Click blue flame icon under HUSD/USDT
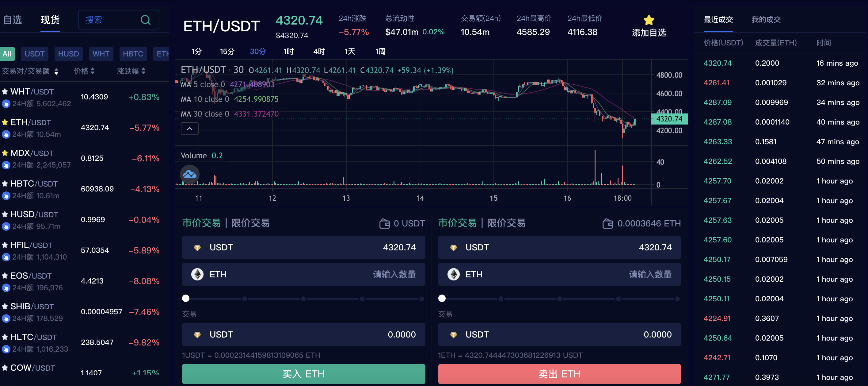Screen dimensions: 868x386 pos(6,226)
